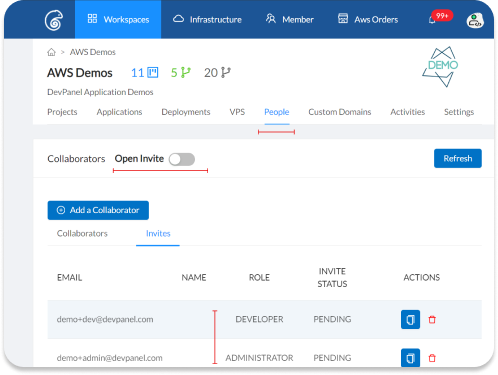Open the Aws Orders navigation item
This screenshot has height=375, width=498.
[368, 19]
